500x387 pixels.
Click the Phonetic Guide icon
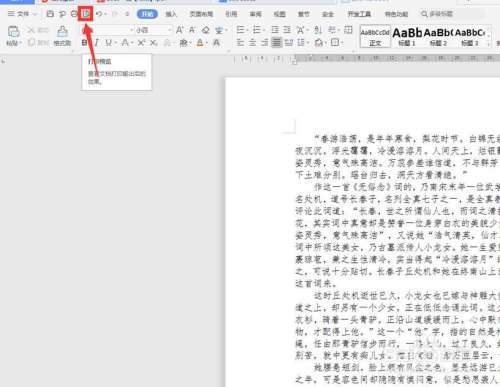point(219,30)
